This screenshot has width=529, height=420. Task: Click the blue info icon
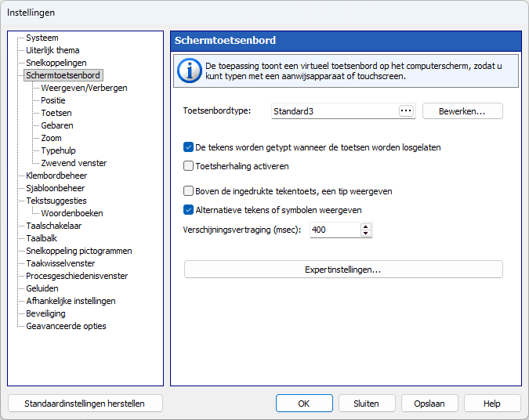point(190,71)
